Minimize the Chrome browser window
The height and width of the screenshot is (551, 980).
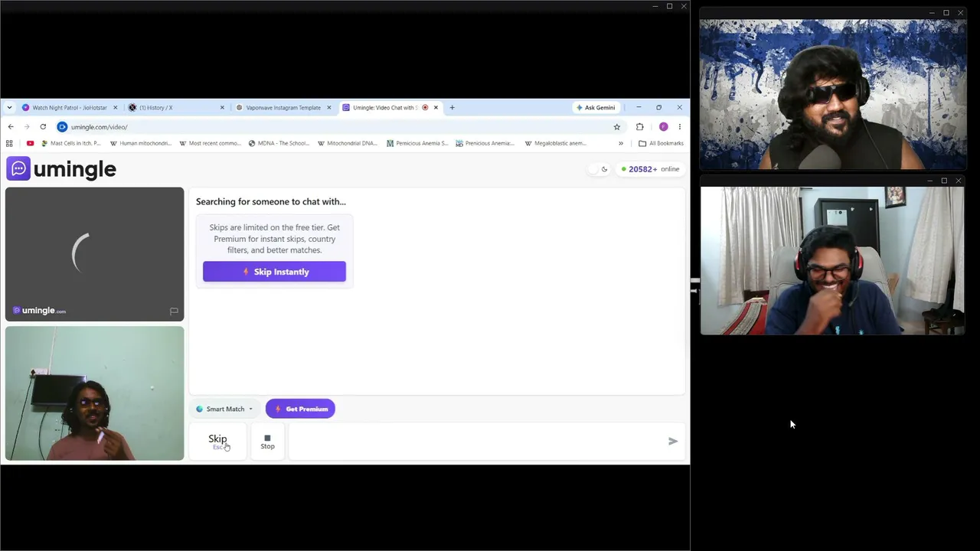(639, 108)
